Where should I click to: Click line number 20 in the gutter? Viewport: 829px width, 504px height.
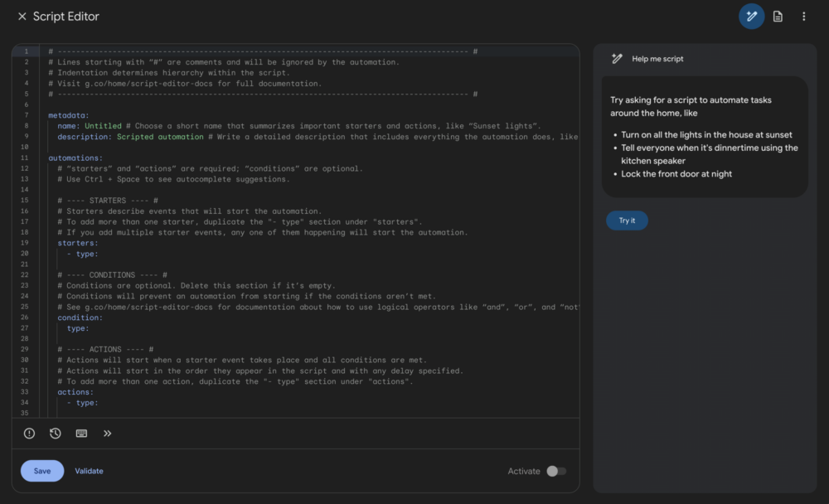26,253
